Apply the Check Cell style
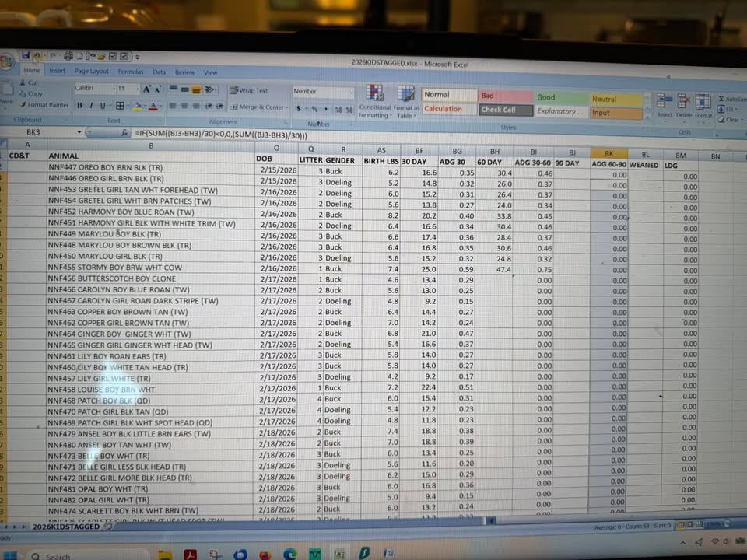This screenshot has height=560, width=747. [x=499, y=110]
